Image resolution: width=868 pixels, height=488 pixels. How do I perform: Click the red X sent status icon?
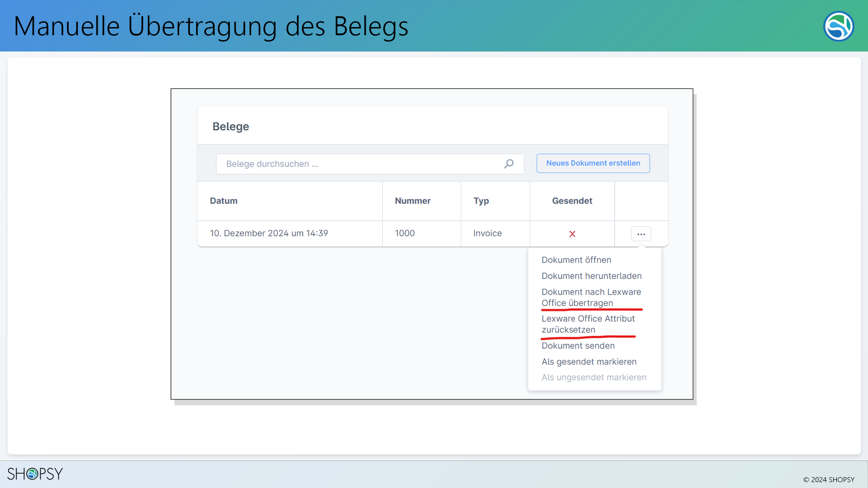(572, 234)
